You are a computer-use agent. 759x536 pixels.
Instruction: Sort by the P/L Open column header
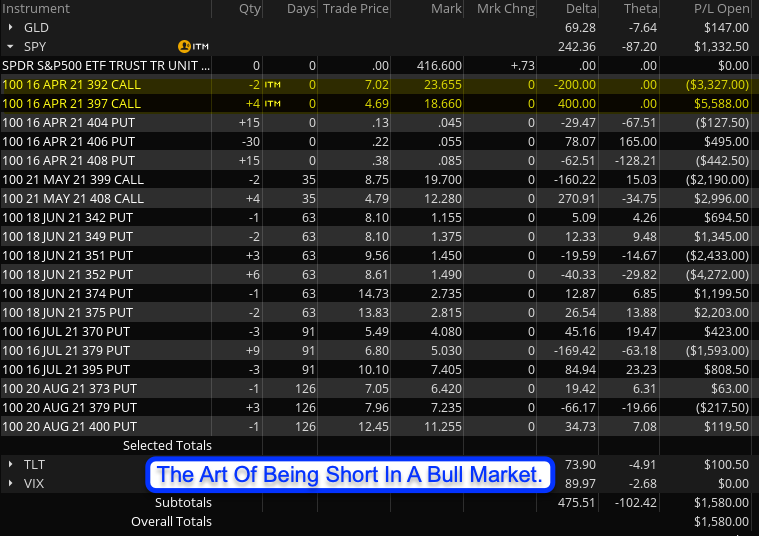[721, 9]
